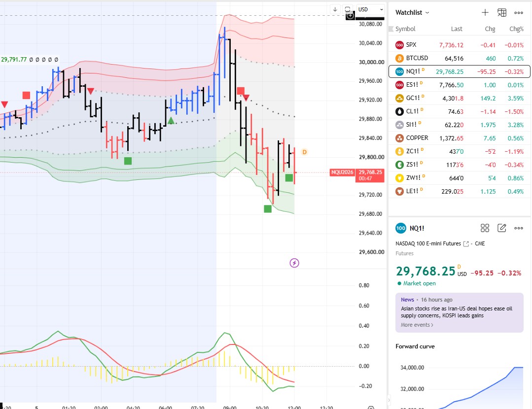Add a symbol with the watchlist plus icon
This screenshot has width=532, height=409.
click(485, 12)
